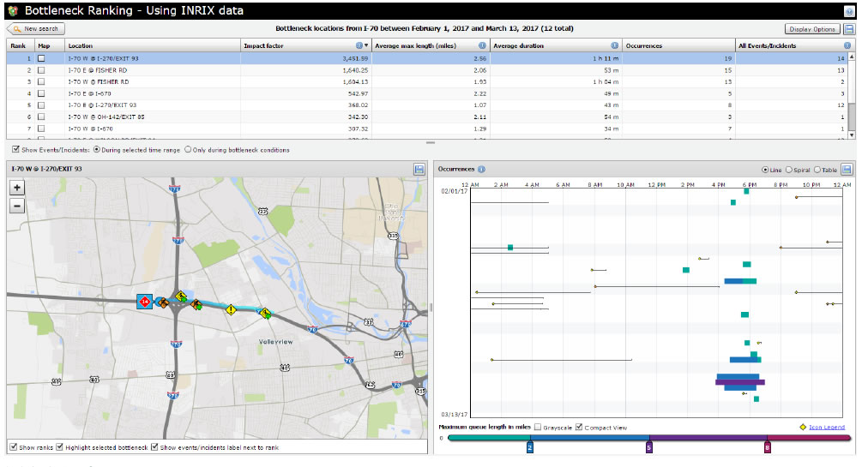The width and height of the screenshot is (868, 467).
Task: Click the 5-mile queue length slider marker
Action: click(x=648, y=446)
